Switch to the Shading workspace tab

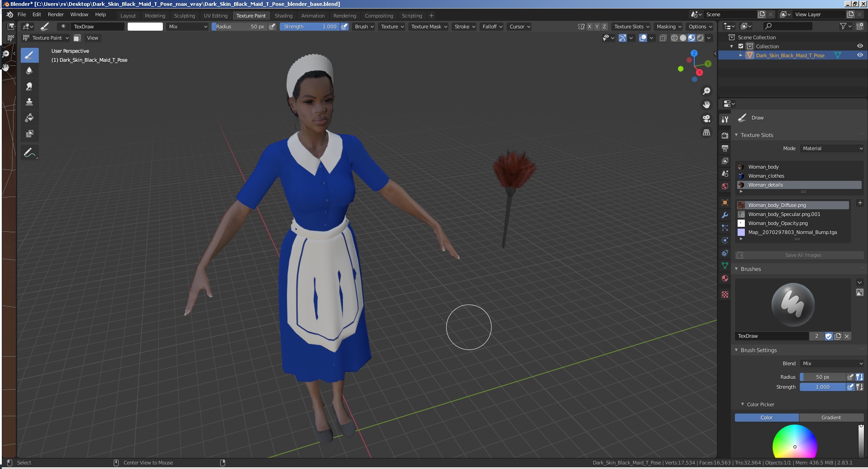(x=283, y=15)
